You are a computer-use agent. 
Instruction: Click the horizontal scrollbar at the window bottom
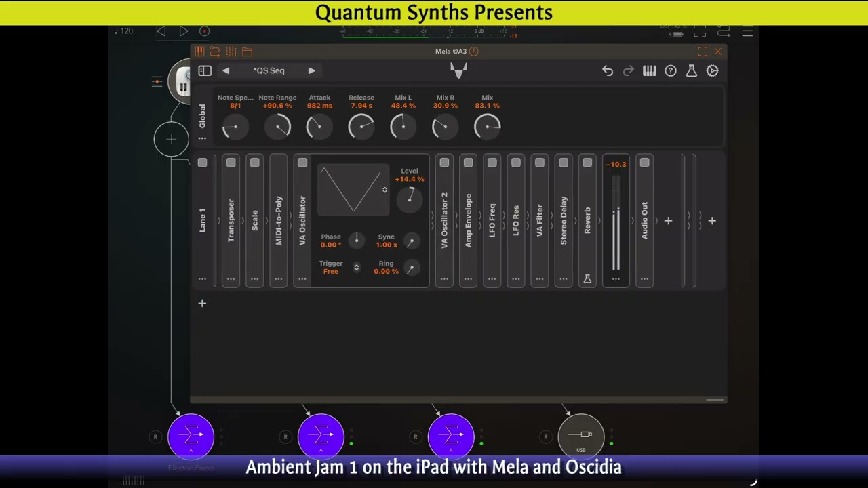(714, 400)
